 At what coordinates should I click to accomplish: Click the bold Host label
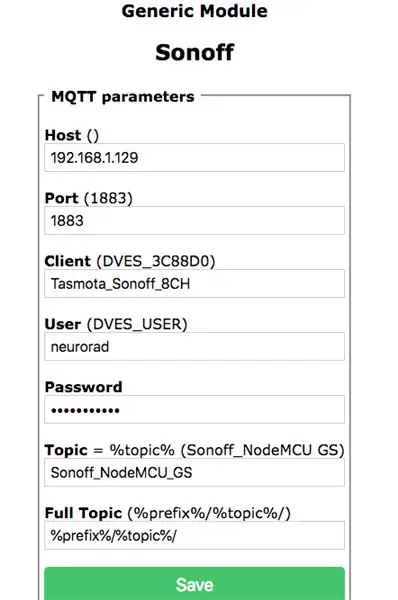coord(63,135)
